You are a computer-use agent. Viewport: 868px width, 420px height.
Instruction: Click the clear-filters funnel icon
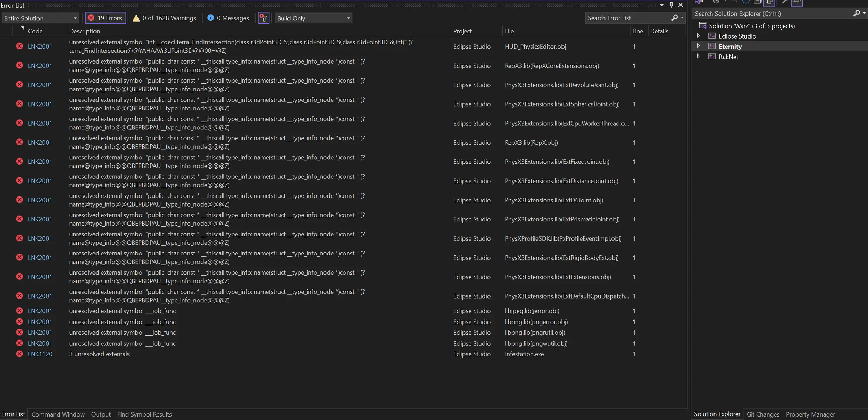pos(264,18)
